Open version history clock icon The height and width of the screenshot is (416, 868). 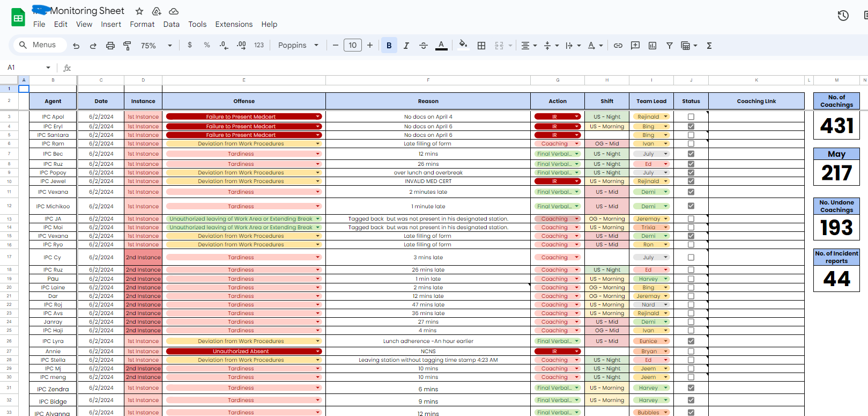coord(843,16)
